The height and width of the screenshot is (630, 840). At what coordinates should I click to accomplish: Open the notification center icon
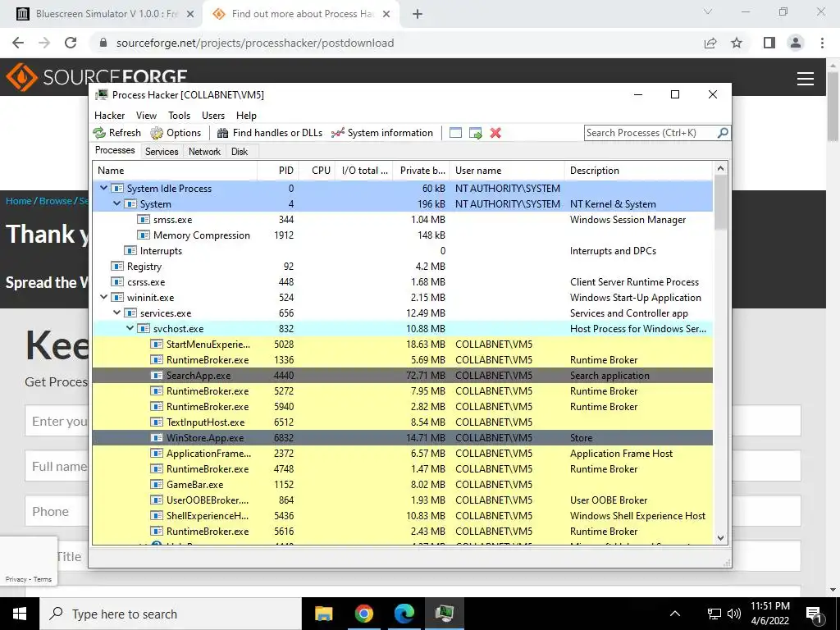click(x=814, y=614)
